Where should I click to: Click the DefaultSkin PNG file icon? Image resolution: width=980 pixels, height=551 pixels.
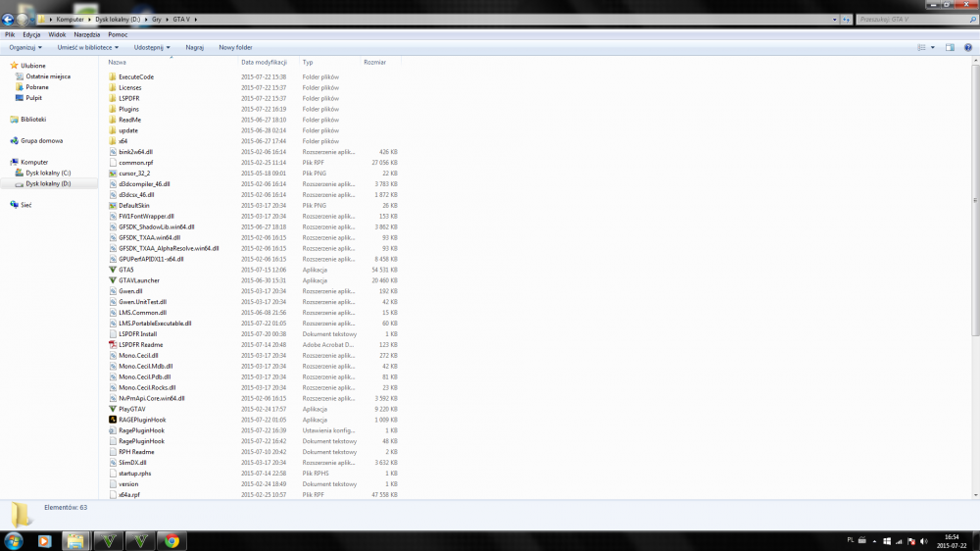pos(113,205)
